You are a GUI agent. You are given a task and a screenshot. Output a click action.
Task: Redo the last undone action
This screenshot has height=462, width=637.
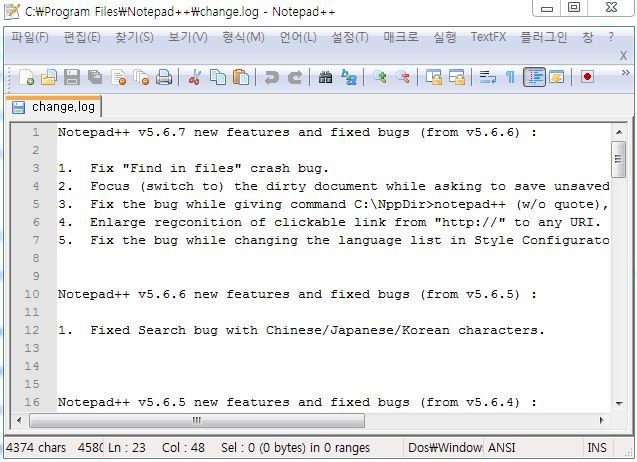(295, 77)
